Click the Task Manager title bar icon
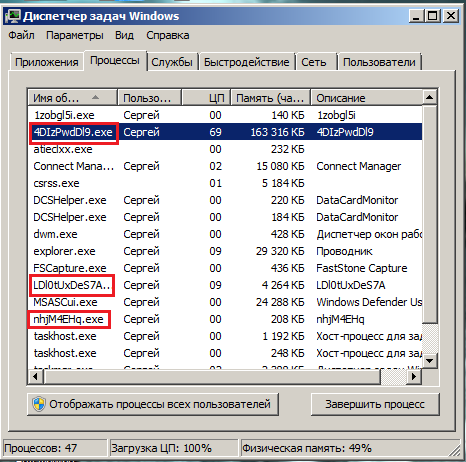The width and height of the screenshot is (466, 462). point(13,16)
